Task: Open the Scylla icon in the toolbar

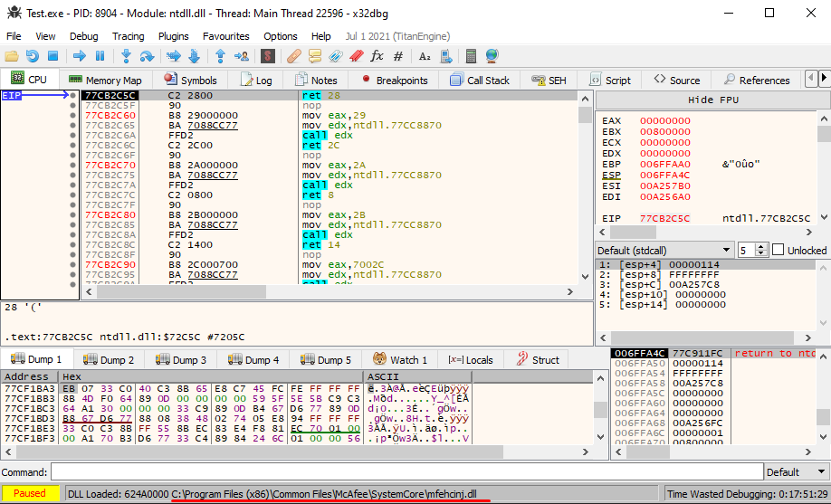Action: coord(268,56)
